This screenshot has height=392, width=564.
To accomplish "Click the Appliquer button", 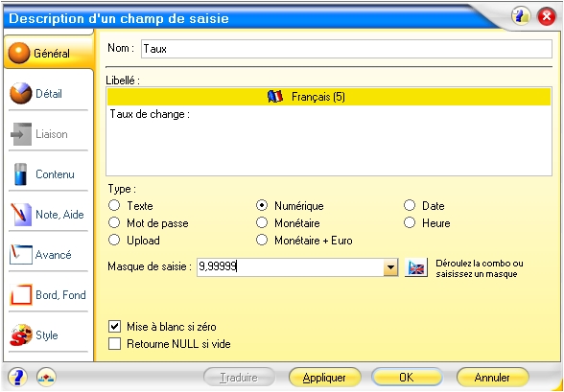I will tap(324, 378).
